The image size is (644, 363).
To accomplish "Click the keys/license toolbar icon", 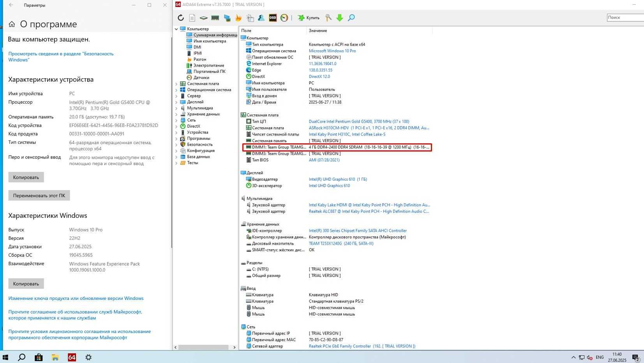I will click(x=328, y=18).
